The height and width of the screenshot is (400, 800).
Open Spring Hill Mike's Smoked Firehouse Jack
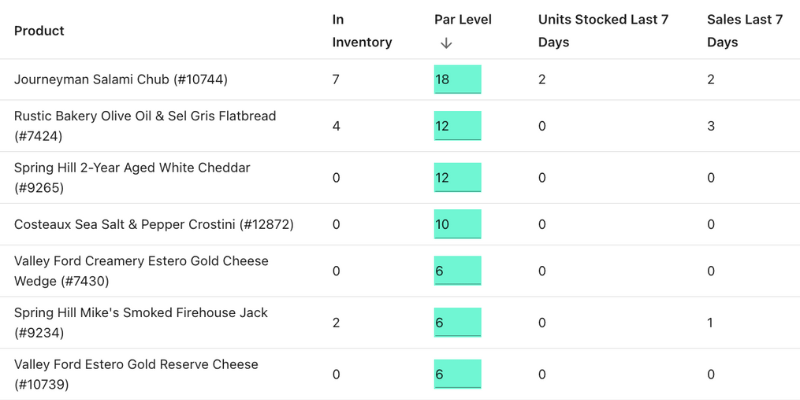click(141, 313)
